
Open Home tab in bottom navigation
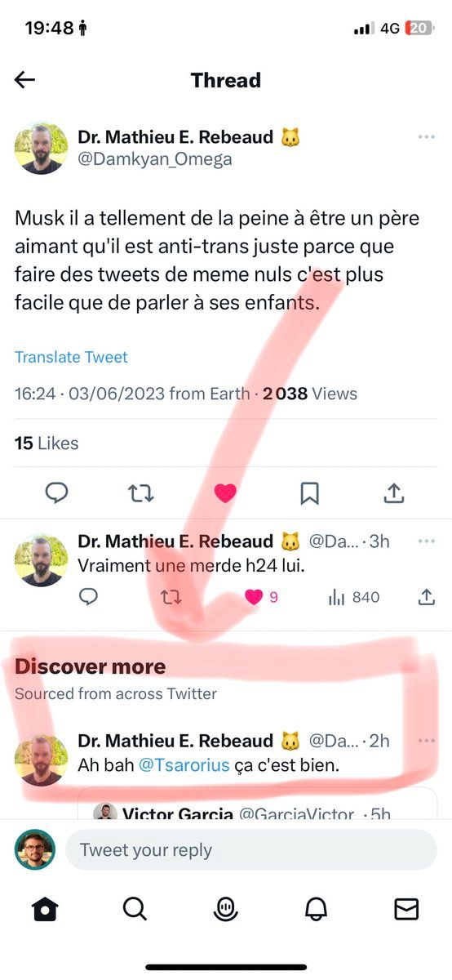pos(45,909)
